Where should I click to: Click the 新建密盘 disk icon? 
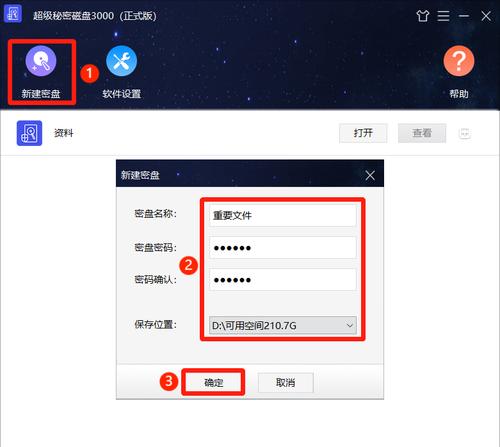click(41, 61)
